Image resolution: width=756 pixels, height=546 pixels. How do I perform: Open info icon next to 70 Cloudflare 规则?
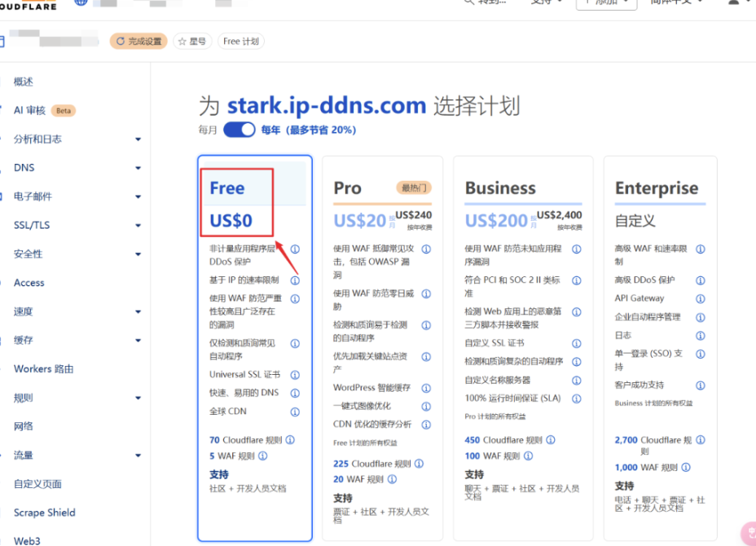click(x=290, y=440)
